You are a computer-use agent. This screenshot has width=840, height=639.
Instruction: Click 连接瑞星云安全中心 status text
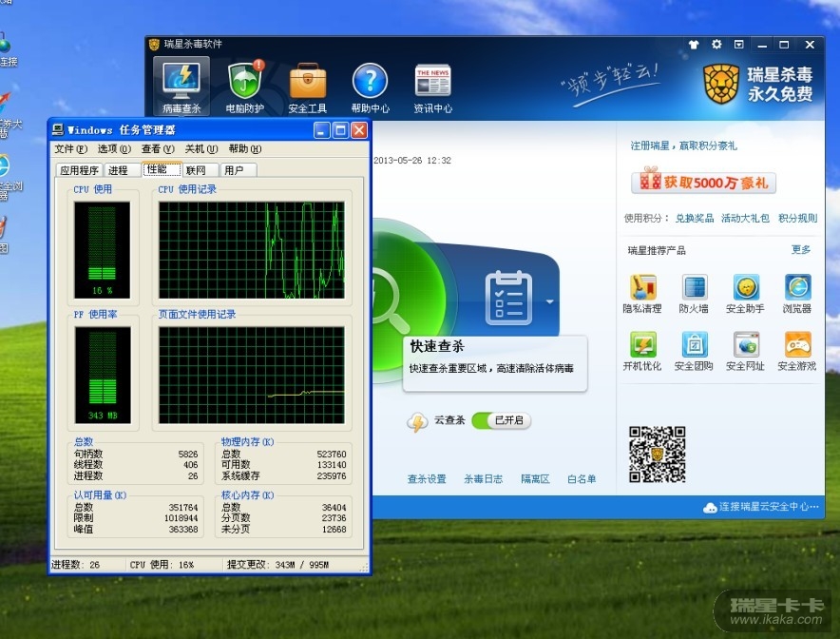pos(769,507)
